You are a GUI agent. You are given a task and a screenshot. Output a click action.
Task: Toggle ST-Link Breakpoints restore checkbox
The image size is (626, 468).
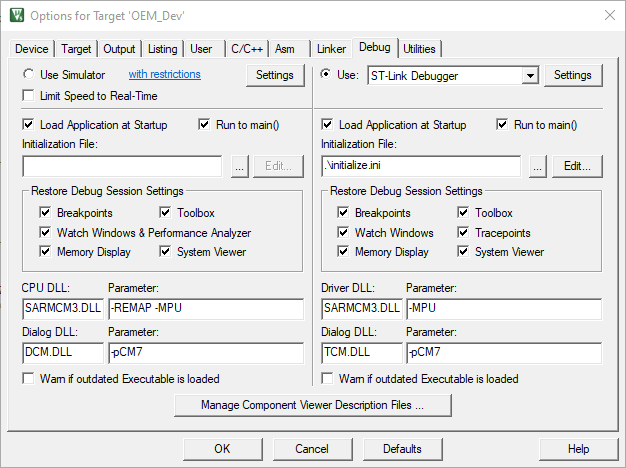(x=343, y=212)
